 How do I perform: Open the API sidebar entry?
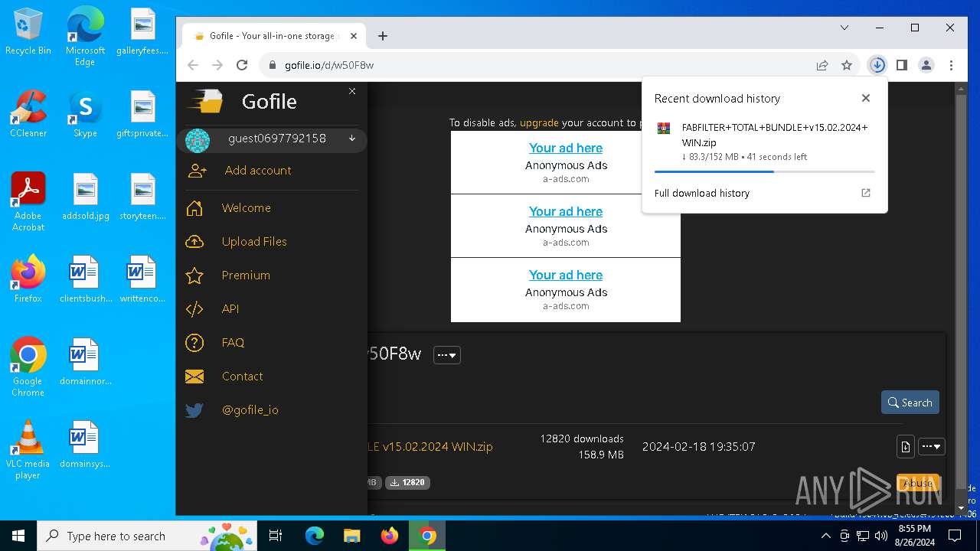click(x=230, y=309)
